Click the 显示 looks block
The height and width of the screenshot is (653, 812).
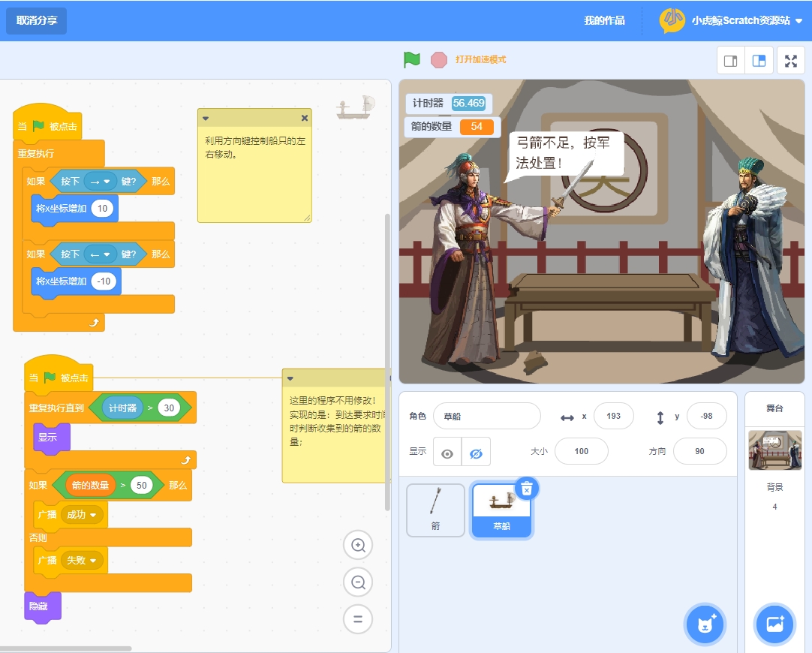51,438
